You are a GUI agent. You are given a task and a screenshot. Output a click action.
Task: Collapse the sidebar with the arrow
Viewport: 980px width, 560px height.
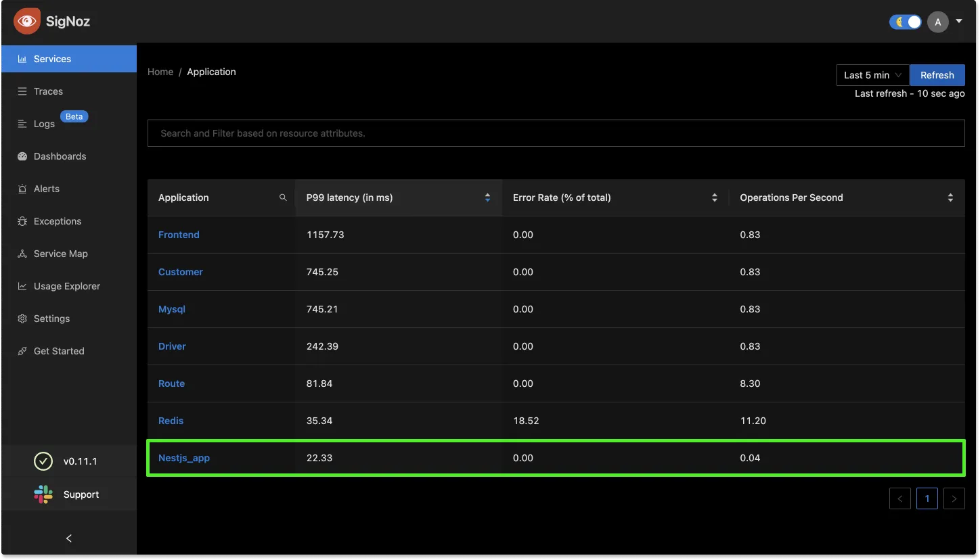[x=69, y=538]
